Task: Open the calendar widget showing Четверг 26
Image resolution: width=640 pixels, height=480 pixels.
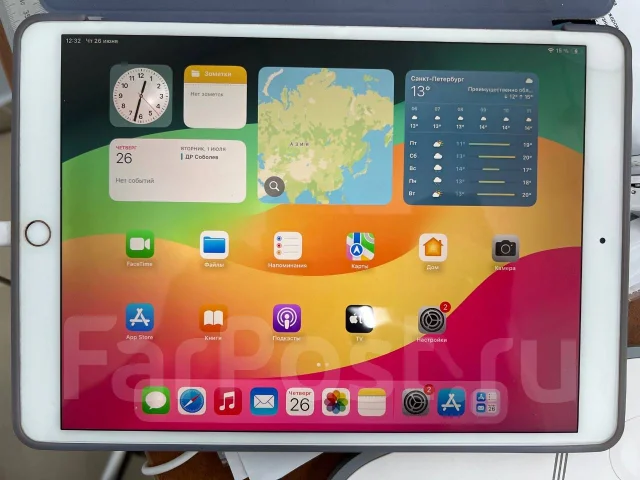Action: click(x=178, y=171)
